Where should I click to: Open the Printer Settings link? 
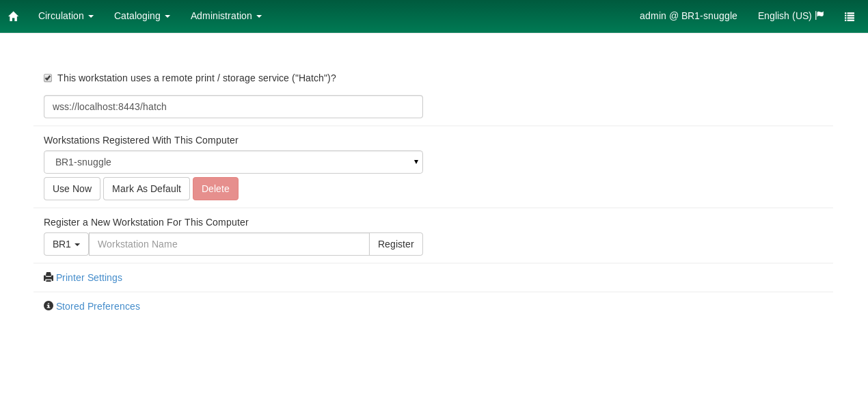[89, 278]
